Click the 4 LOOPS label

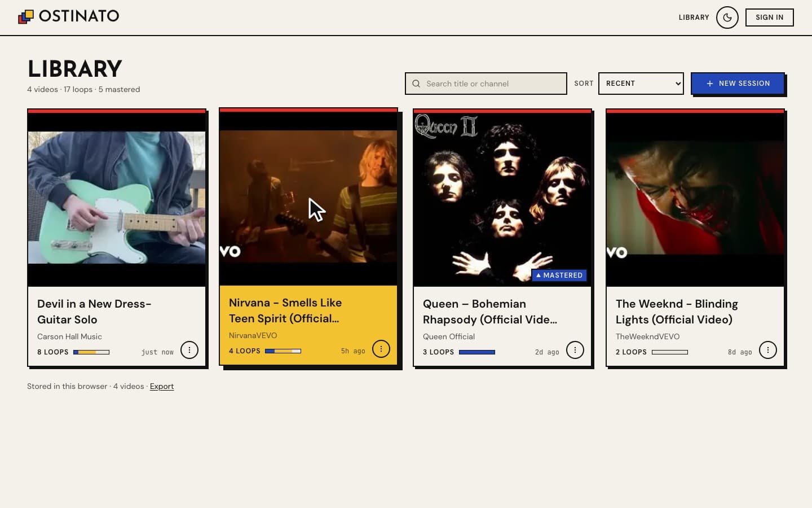coord(245,351)
